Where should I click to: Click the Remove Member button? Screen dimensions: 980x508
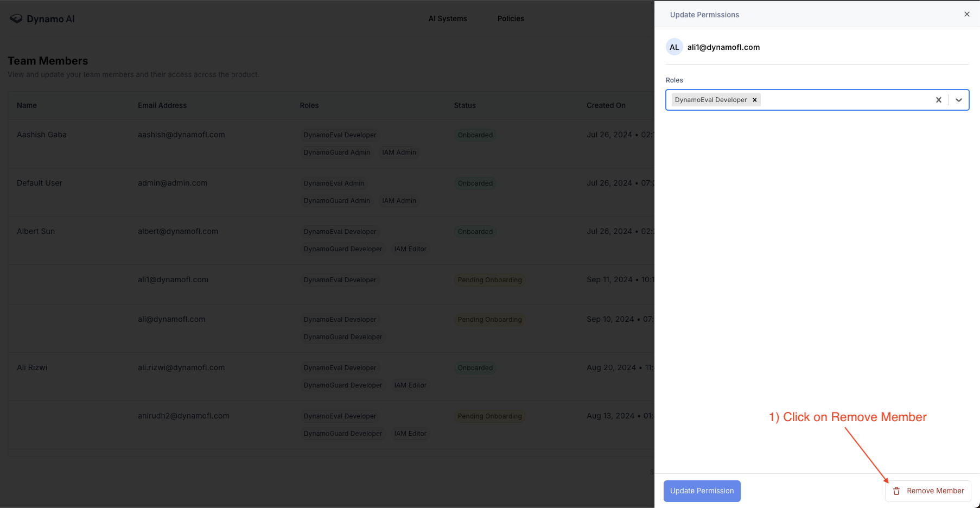[928, 491]
